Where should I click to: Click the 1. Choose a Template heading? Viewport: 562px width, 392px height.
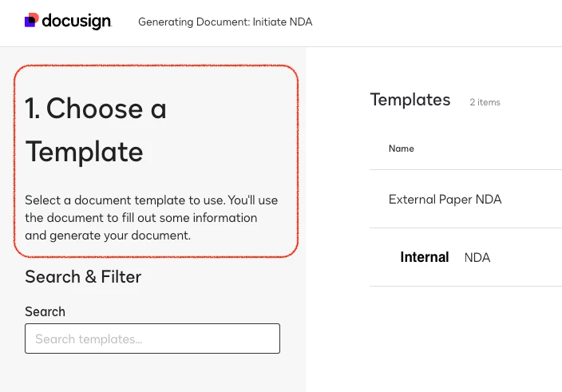tap(96, 129)
